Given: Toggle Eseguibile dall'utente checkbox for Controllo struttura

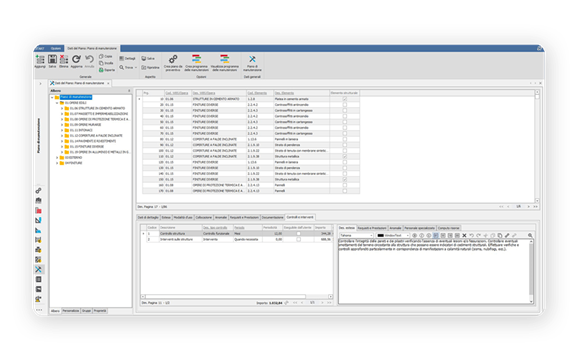Looking at the screenshot, I should click(298, 233).
